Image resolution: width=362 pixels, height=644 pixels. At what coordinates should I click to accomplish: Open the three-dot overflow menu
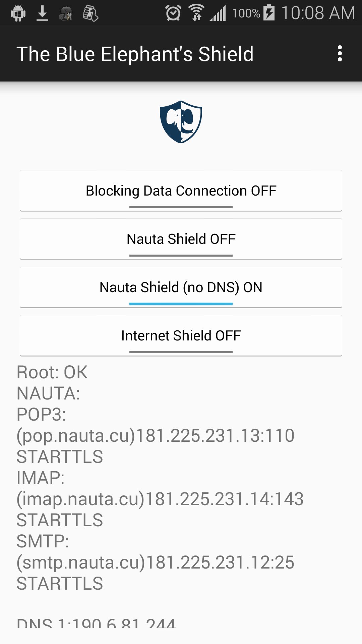click(x=340, y=54)
